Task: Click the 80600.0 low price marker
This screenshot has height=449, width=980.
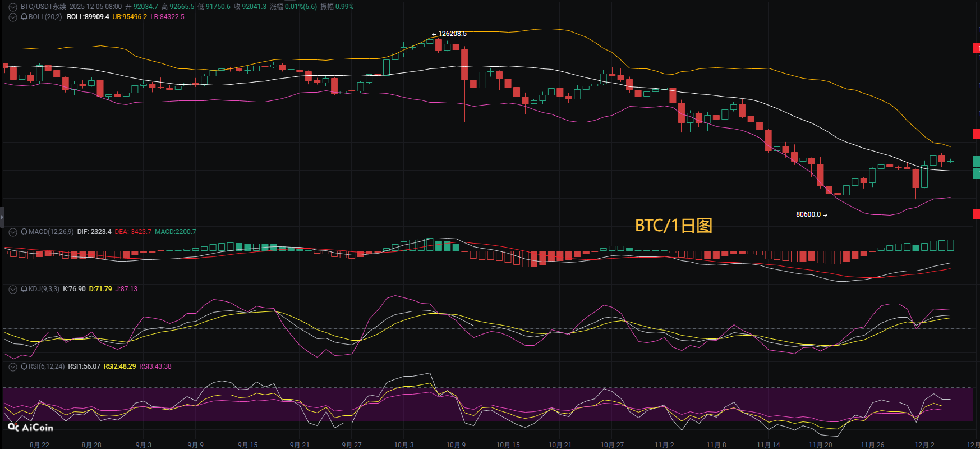Action: [808, 214]
